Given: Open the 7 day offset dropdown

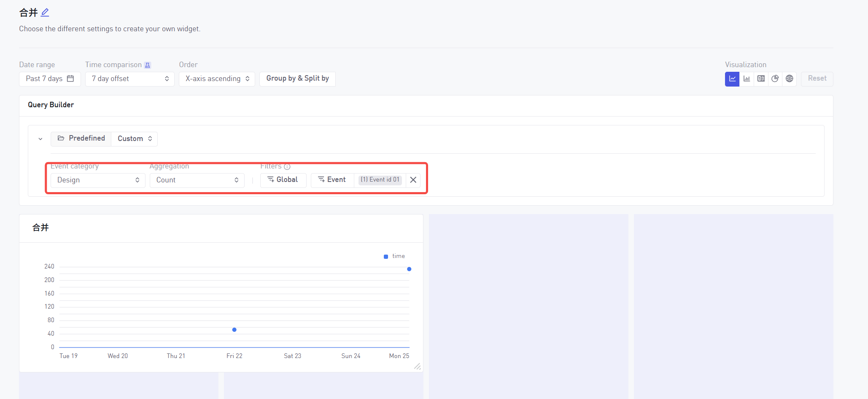Looking at the screenshot, I should 130,79.
